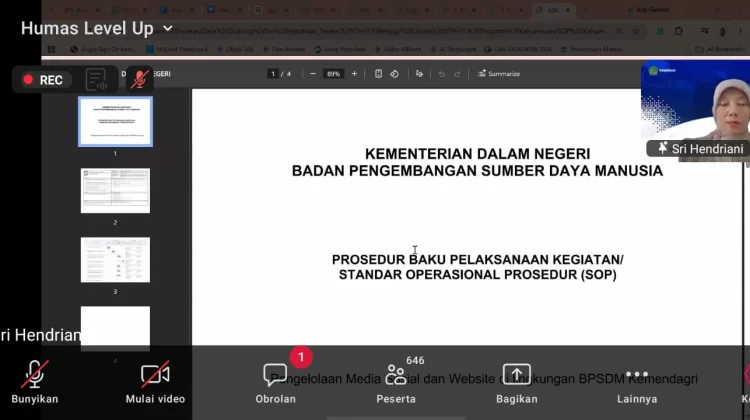Open the AI Storyboard bookmark
The height and width of the screenshot is (420, 750).
point(453,49)
